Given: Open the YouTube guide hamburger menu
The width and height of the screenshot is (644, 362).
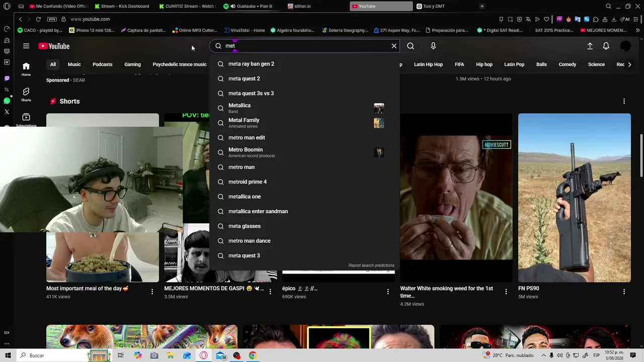Looking at the screenshot, I should (x=26, y=46).
